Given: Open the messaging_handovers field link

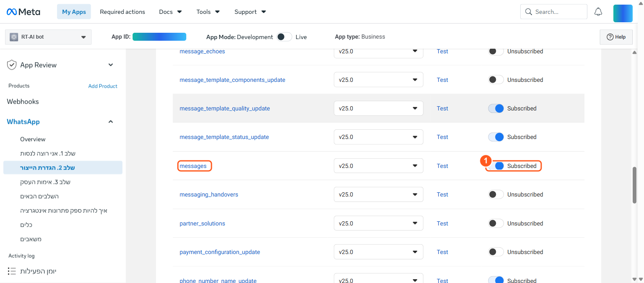Looking at the screenshot, I should pos(209,194).
